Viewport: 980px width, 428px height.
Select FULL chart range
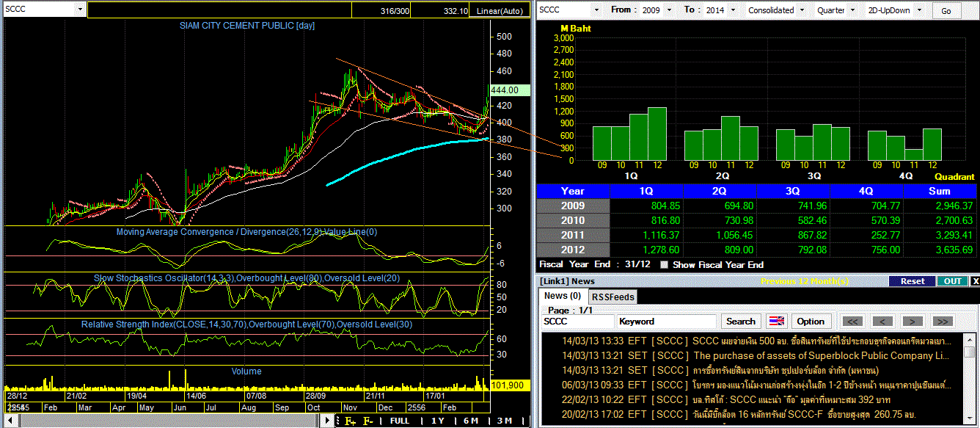coord(400,421)
